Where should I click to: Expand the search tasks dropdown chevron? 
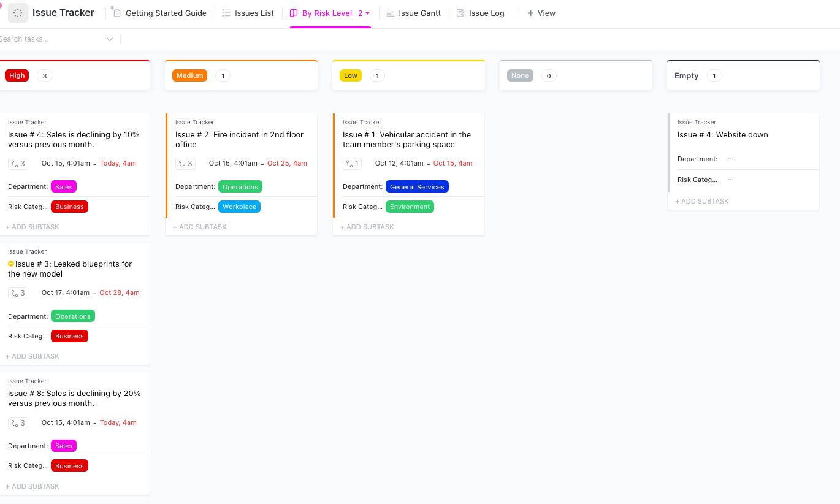(110, 39)
